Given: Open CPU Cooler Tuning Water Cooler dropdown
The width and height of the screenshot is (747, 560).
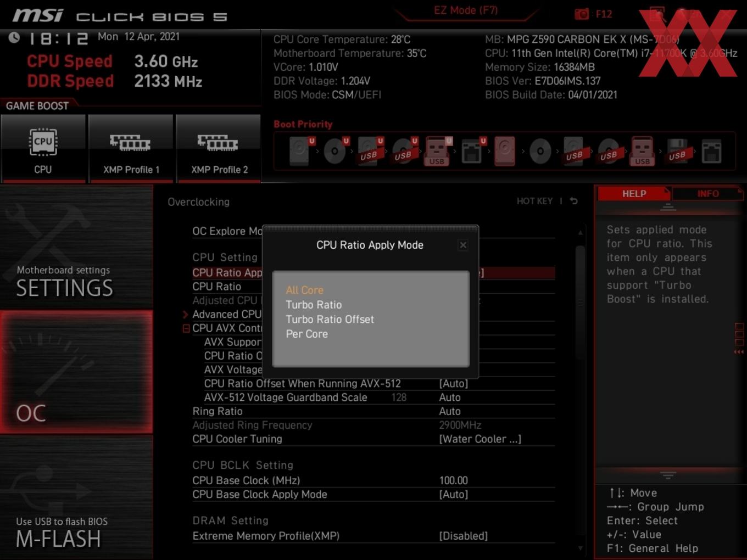Looking at the screenshot, I should click(480, 439).
